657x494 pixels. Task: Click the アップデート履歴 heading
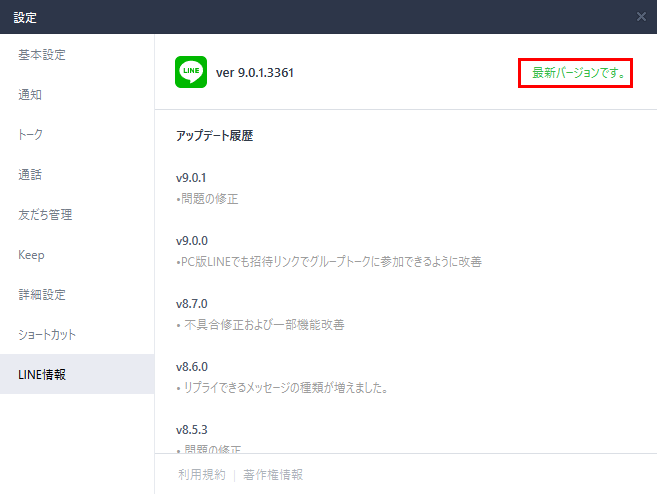coord(214,136)
